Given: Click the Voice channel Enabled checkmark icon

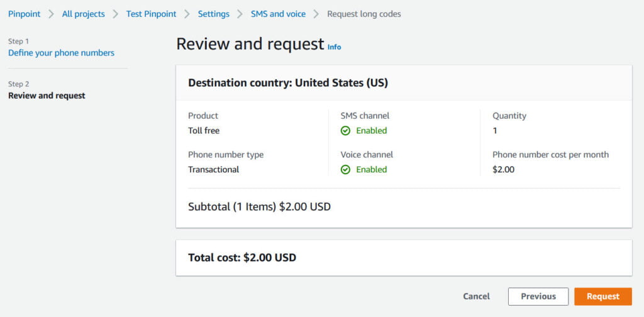Looking at the screenshot, I should (x=345, y=170).
